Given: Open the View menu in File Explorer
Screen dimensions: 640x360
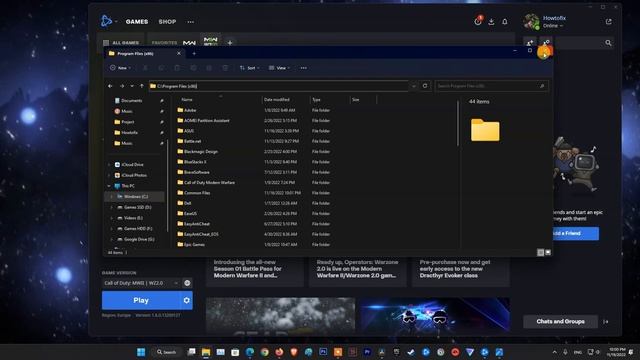Looking at the screenshot, I should [280, 68].
